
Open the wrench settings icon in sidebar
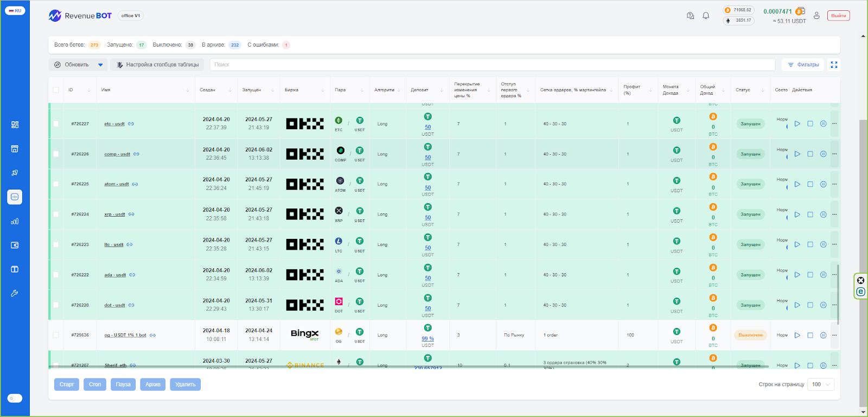tap(15, 293)
